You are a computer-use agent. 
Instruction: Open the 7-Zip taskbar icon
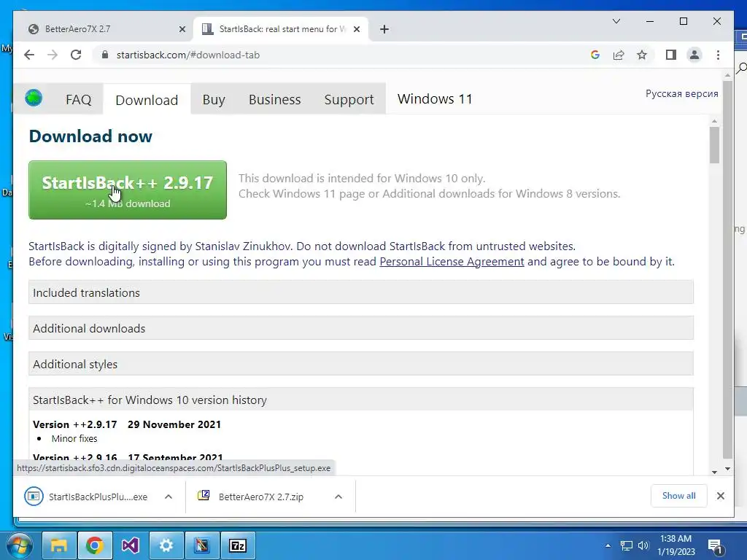238,545
